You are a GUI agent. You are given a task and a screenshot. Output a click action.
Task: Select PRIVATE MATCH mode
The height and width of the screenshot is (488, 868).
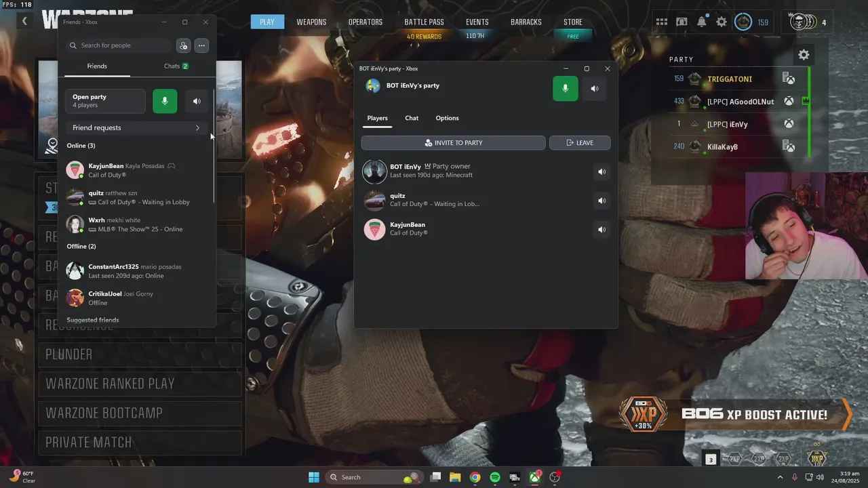tap(140, 443)
